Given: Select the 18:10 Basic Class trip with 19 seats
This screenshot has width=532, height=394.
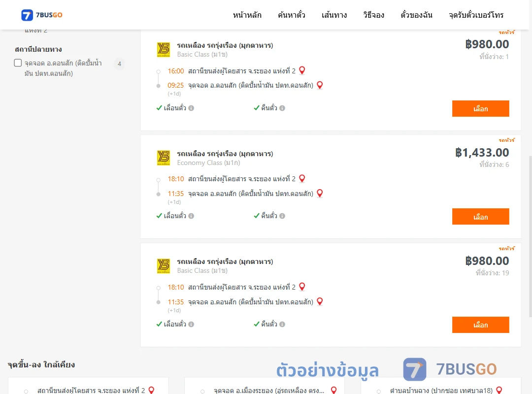Looking at the screenshot, I should pyautogui.click(x=480, y=325).
